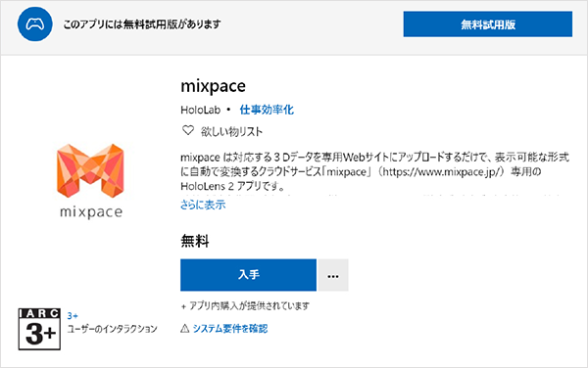Click the blue game controller icon

[35, 24]
